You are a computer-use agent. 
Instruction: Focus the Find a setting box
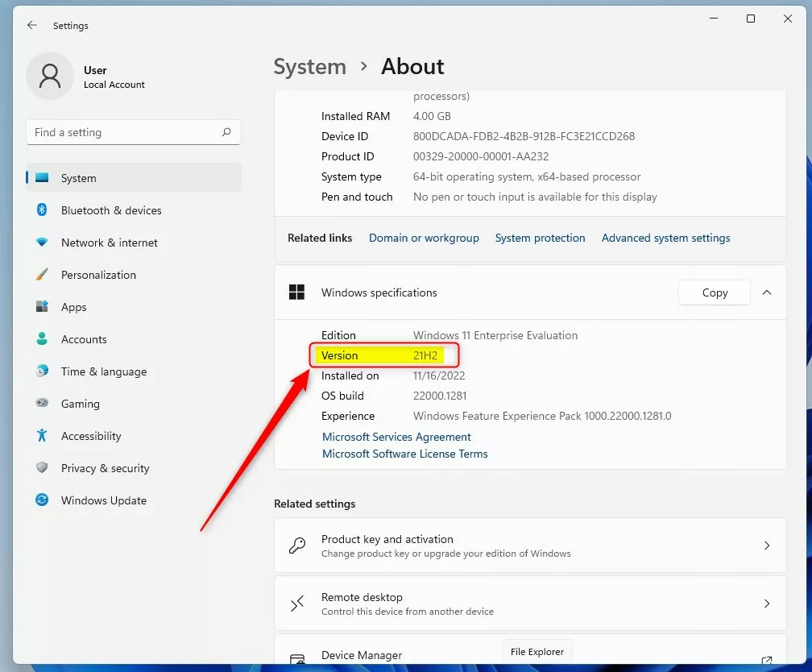coord(125,132)
